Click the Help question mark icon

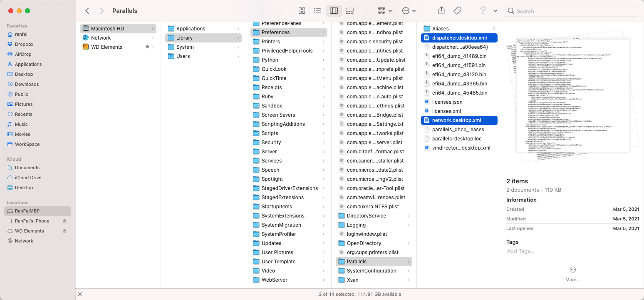tap(483, 11)
